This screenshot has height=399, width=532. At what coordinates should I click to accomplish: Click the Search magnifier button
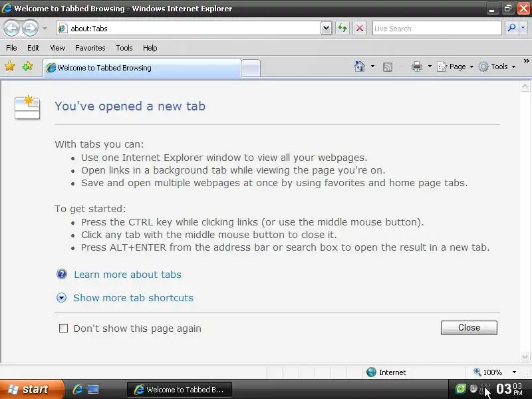click(511, 28)
